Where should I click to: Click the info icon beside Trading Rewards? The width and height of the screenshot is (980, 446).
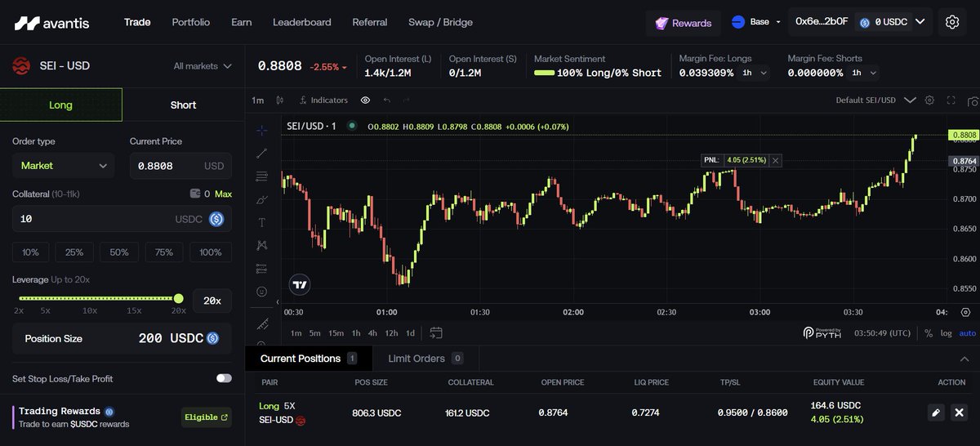pyautogui.click(x=109, y=412)
